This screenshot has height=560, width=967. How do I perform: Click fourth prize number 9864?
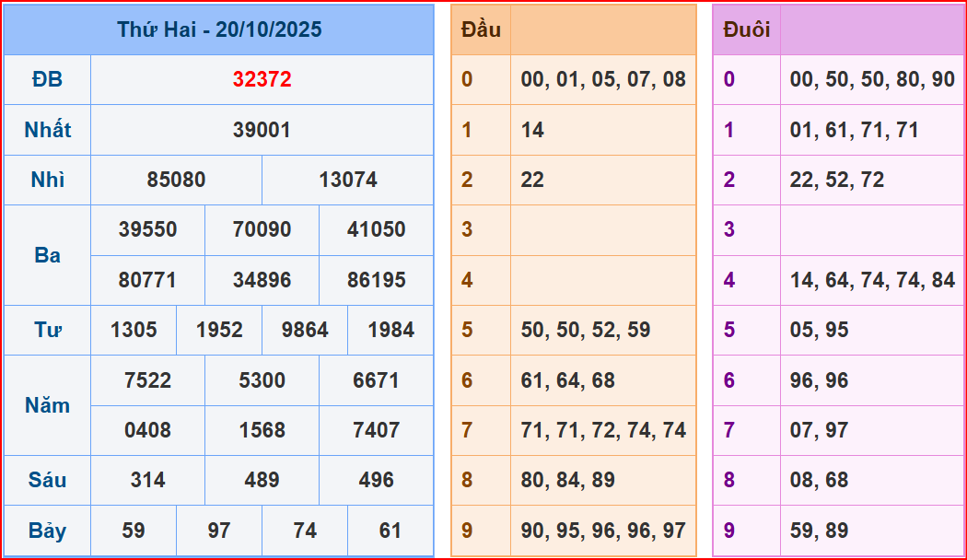click(305, 331)
